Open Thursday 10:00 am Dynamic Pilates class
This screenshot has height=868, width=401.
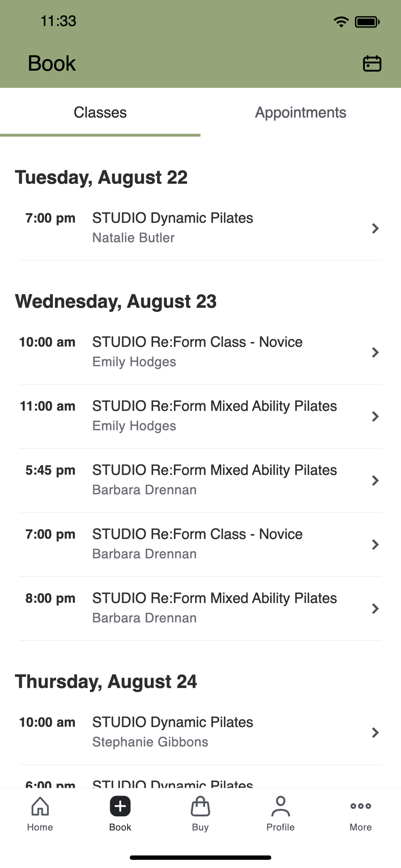click(200, 733)
